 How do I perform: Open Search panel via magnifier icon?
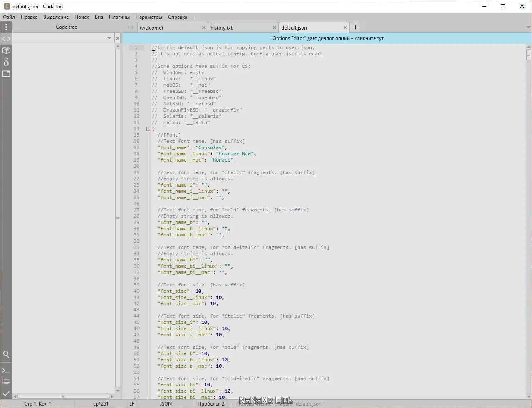tap(6, 355)
